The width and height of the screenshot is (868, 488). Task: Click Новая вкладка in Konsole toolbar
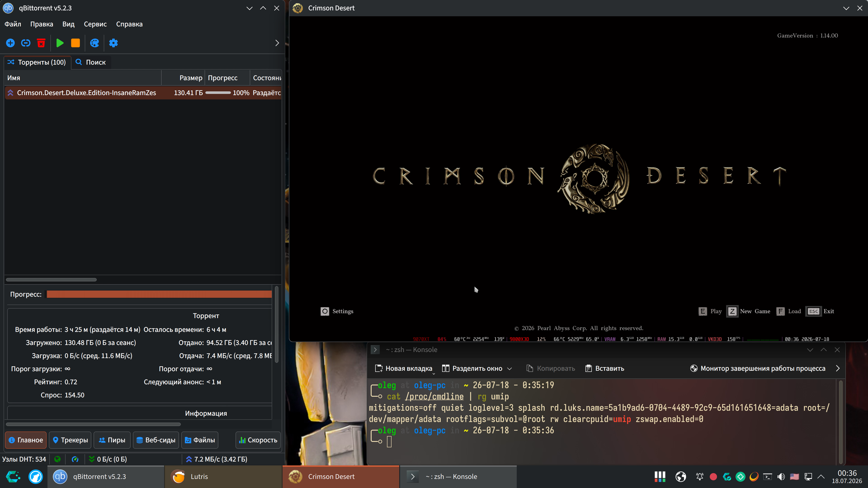pos(404,368)
